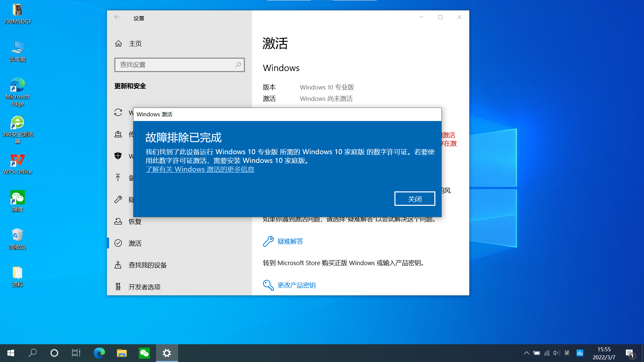This screenshot has width=644, height=362.
Task: Click the 查找设置 search box
Action: coord(179,65)
